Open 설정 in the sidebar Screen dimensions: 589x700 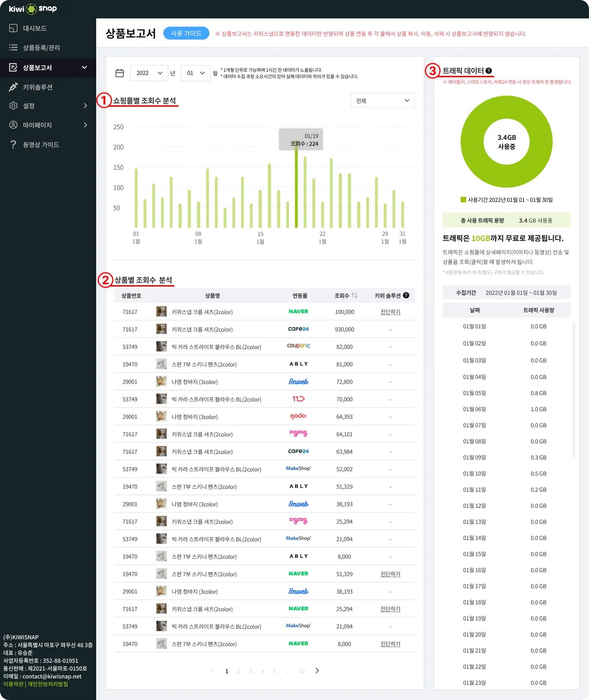29,106
